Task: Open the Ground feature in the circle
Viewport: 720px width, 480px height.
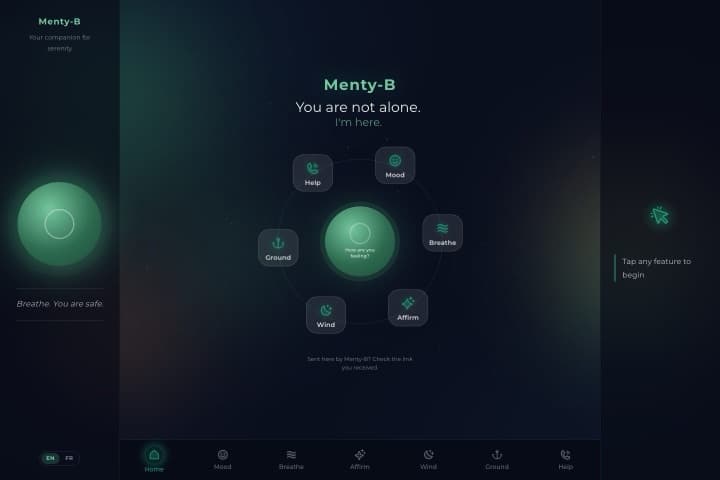Action: (278, 248)
